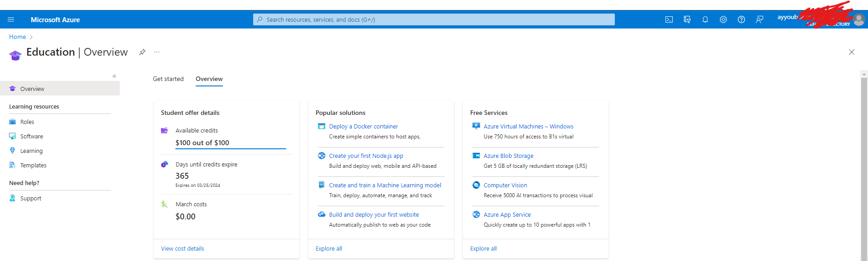Click the first website cloud icon
The height and width of the screenshot is (261, 868).
(321, 214)
